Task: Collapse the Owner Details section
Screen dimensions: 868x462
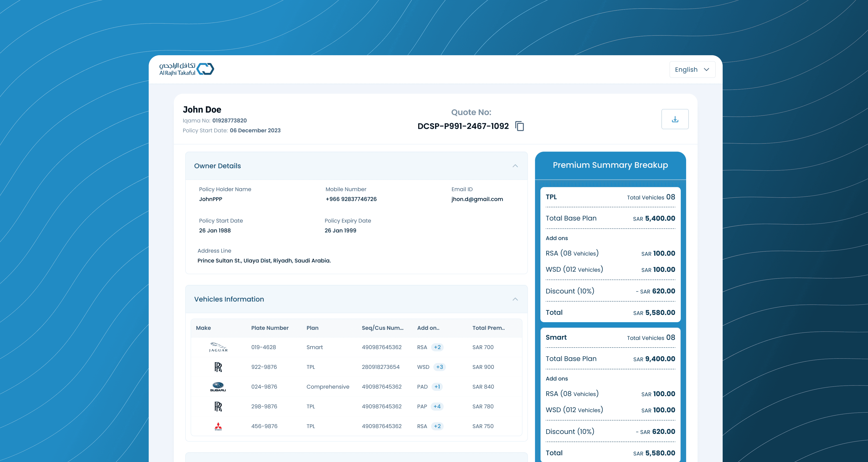Action: (x=515, y=166)
